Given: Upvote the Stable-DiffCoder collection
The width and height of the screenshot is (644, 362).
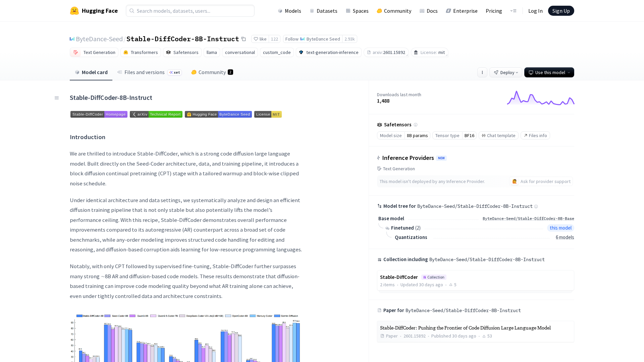Looking at the screenshot, I should pos(453,285).
